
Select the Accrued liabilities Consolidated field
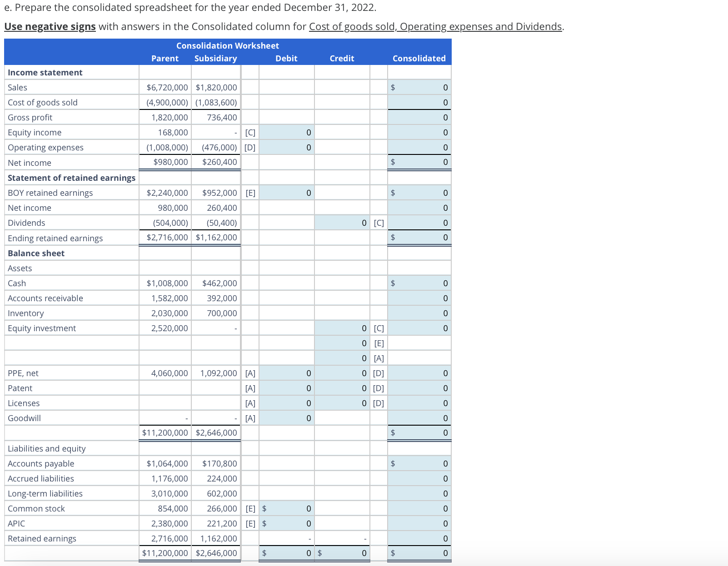419,478
